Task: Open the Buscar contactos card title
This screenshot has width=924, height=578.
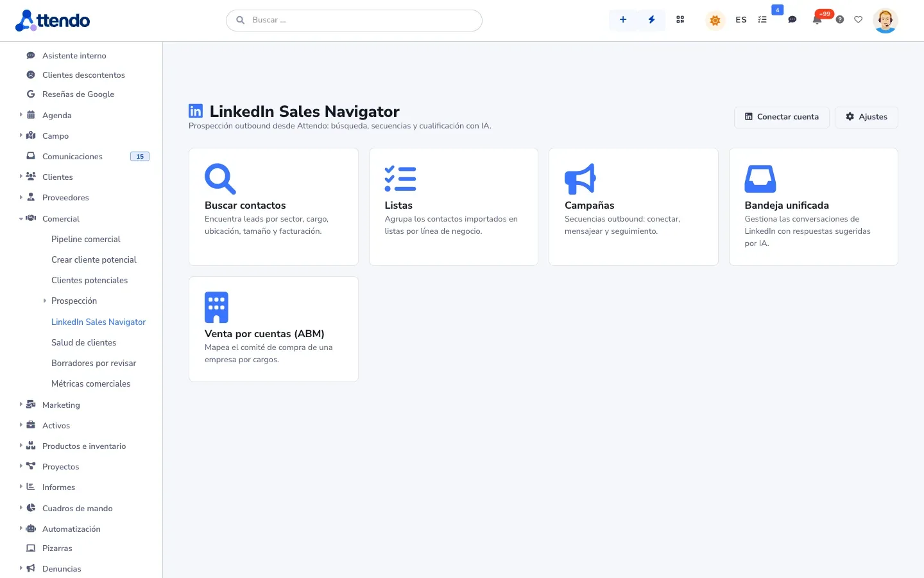Action: (x=245, y=206)
